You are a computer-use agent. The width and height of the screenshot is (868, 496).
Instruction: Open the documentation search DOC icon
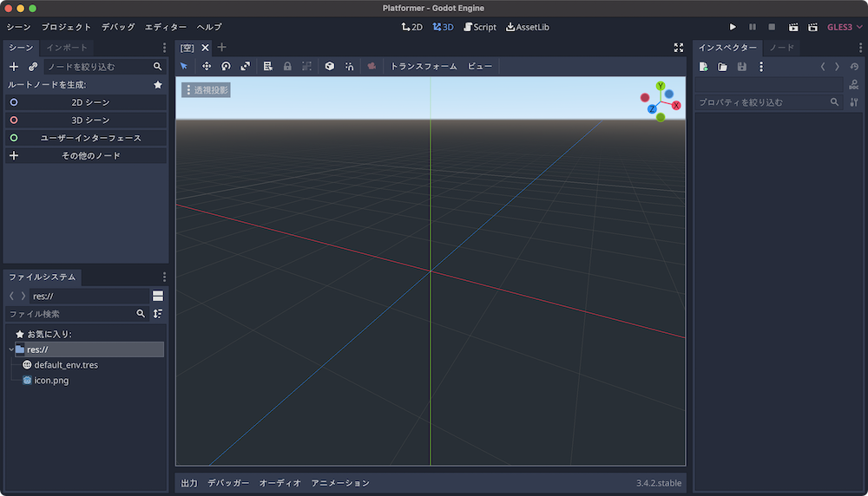point(854,84)
